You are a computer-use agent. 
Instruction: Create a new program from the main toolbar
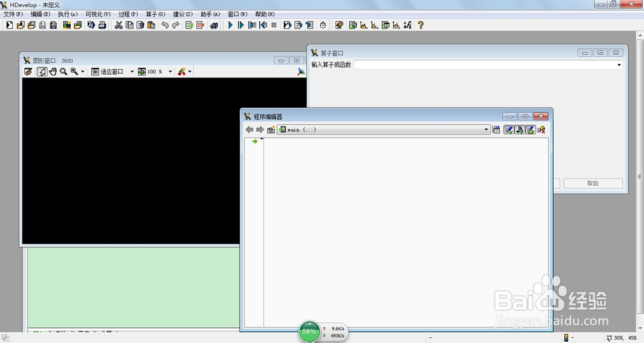(x=10, y=25)
